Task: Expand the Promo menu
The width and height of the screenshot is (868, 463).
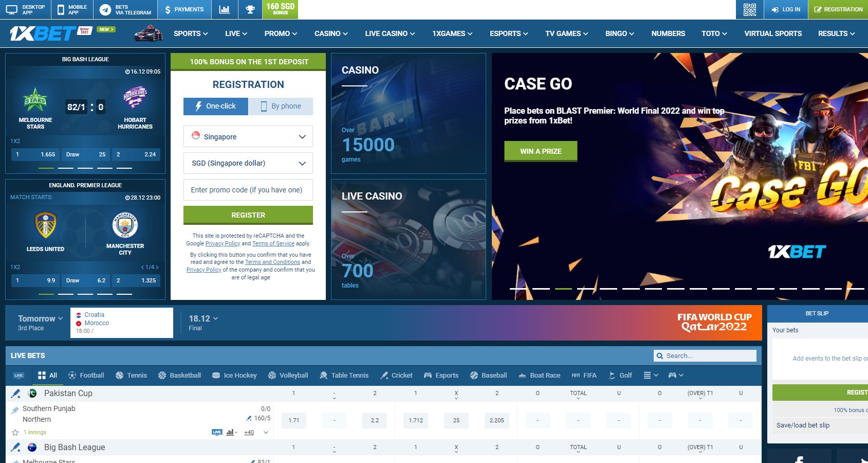Action: [x=281, y=33]
